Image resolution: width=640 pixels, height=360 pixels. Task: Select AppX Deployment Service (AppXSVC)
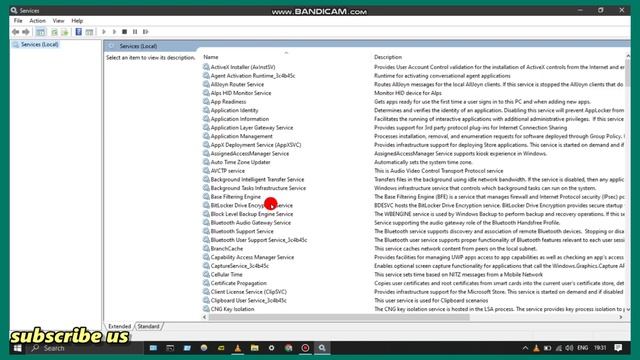click(x=256, y=145)
